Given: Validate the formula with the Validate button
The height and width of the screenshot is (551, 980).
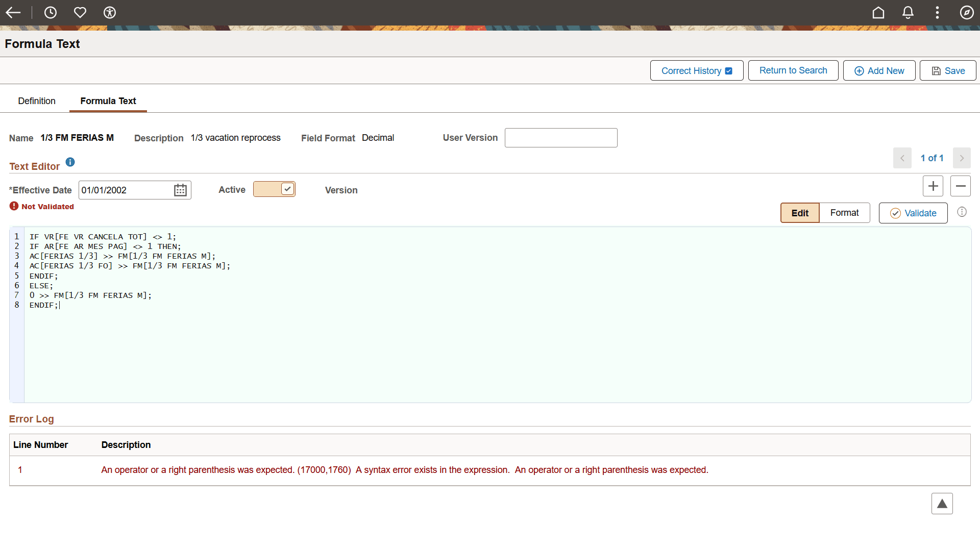Looking at the screenshot, I should (913, 213).
